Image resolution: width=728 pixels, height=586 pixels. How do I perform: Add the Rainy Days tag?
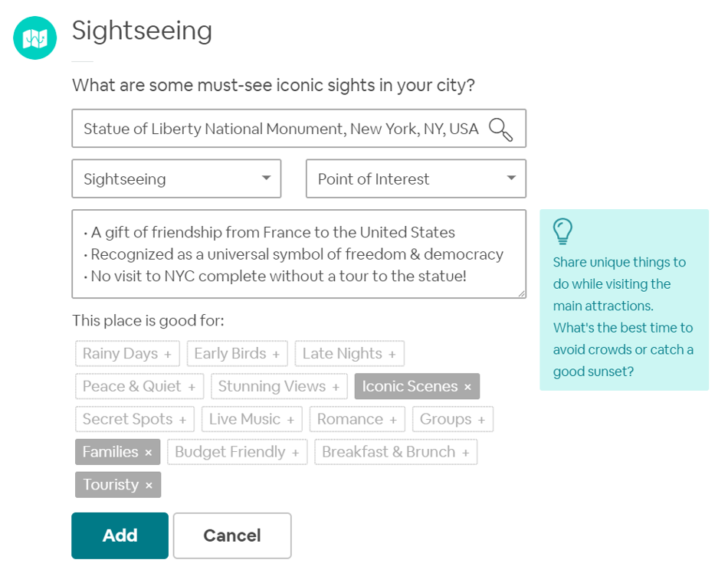pyautogui.click(x=127, y=354)
